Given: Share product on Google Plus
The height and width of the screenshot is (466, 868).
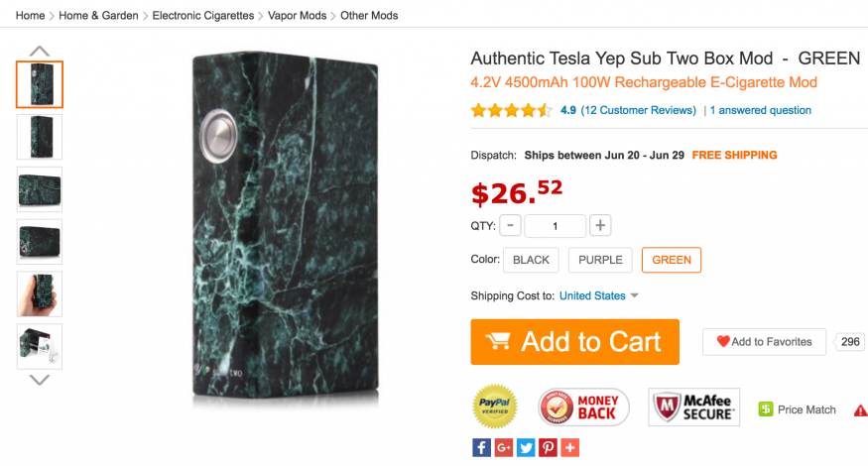Looking at the screenshot, I should [503, 447].
